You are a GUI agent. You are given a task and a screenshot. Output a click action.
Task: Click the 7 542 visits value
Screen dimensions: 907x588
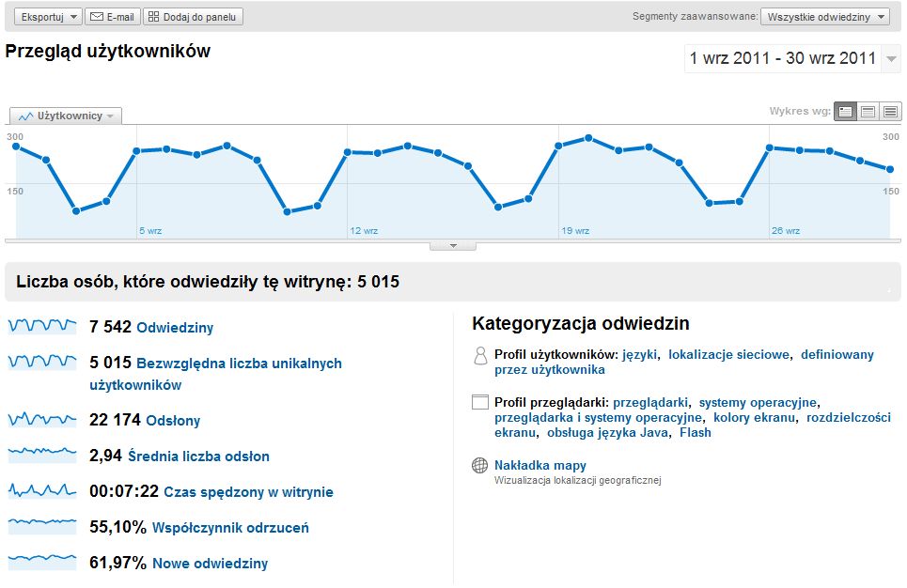point(111,327)
